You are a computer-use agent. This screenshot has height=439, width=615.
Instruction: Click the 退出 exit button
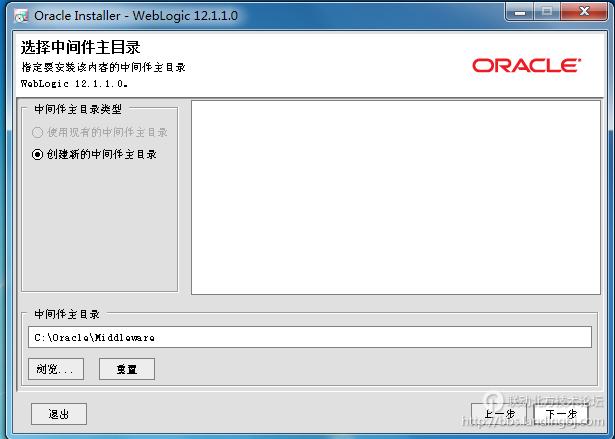pos(59,414)
